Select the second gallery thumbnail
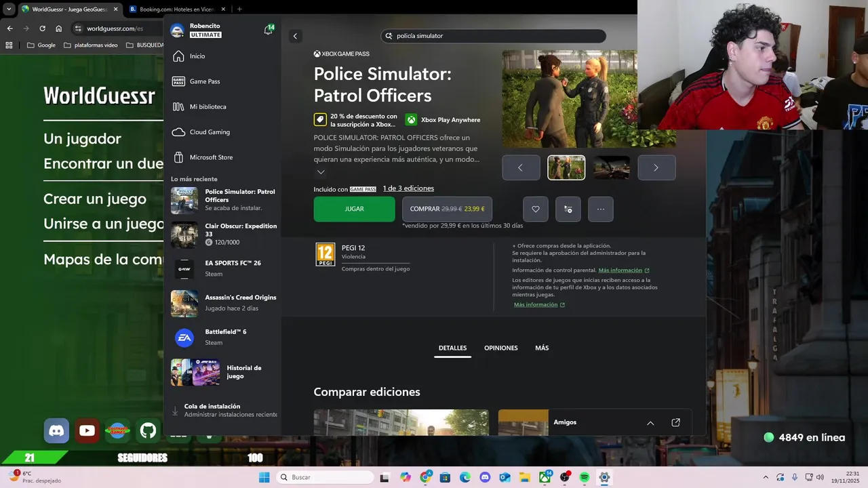The image size is (868, 488). pos(612,167)
